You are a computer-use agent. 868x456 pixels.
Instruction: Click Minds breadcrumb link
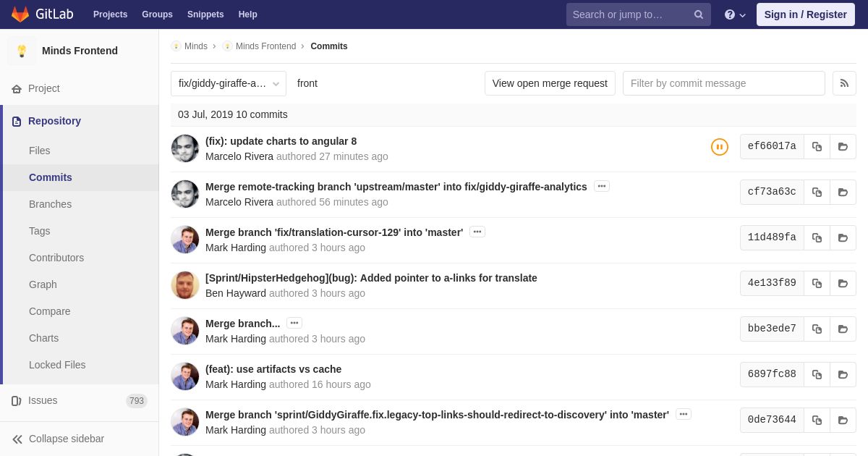196,46
